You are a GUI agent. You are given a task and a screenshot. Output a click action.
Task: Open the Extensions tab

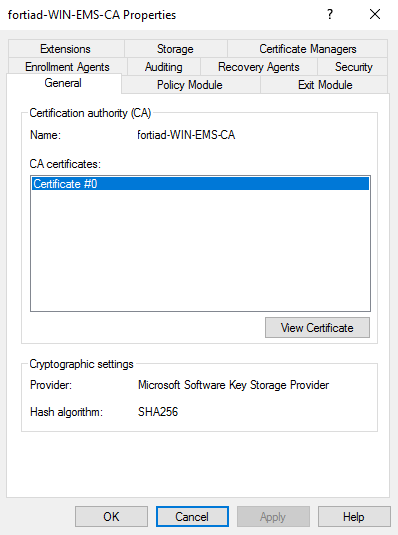pos(66,49)
